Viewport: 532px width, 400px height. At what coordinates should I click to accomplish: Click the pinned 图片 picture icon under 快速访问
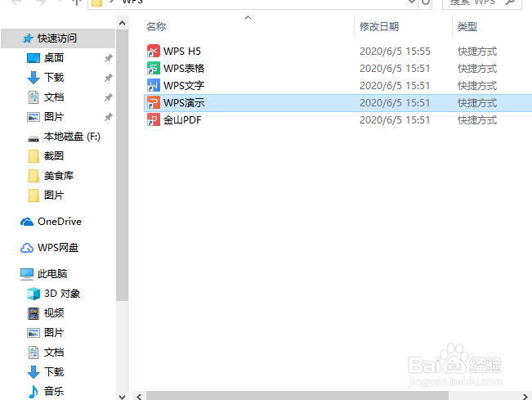click(34, 117)
